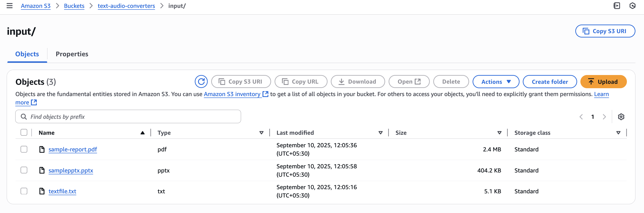Go to Buckets breadcrumb
The width and height of the screenshot is (644, 213).
point(74,6)
